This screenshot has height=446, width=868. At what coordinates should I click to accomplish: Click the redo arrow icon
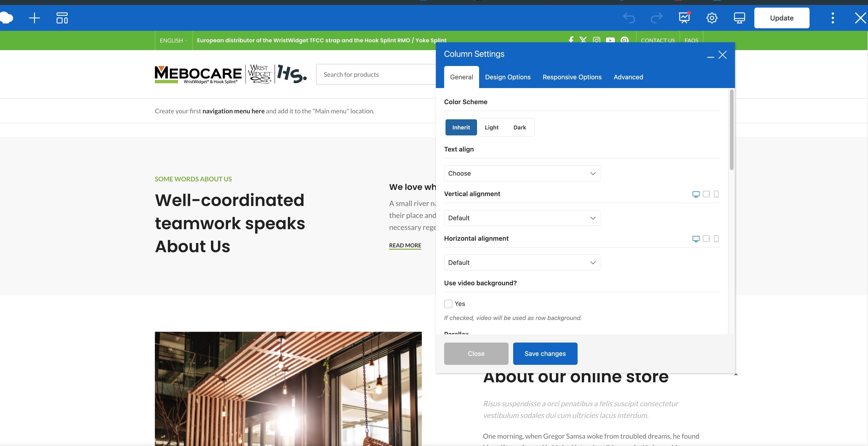[x=656, y=18]
